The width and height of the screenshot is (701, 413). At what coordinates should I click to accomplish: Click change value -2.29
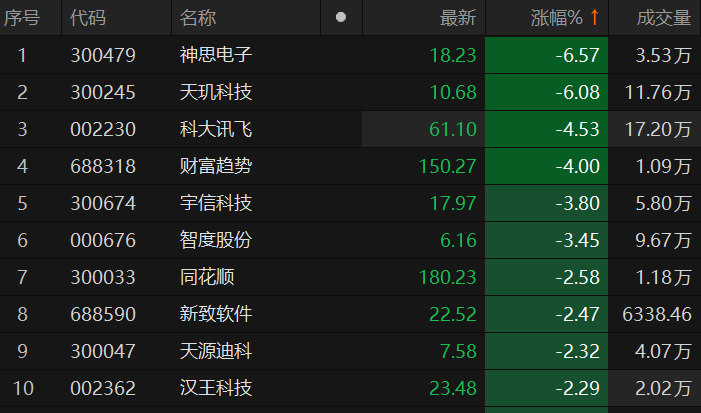click(x=577, y=388)
